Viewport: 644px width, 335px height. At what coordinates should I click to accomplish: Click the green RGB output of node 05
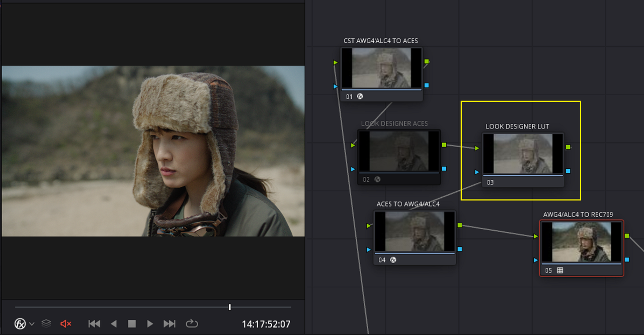click(626, 236)
